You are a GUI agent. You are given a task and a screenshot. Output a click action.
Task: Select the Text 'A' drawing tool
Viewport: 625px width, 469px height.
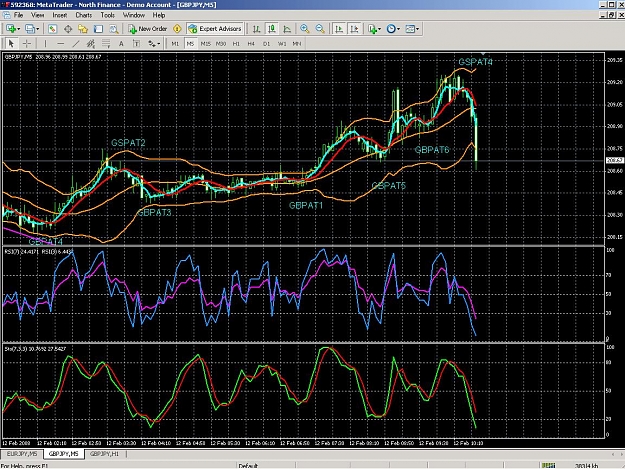121,43
